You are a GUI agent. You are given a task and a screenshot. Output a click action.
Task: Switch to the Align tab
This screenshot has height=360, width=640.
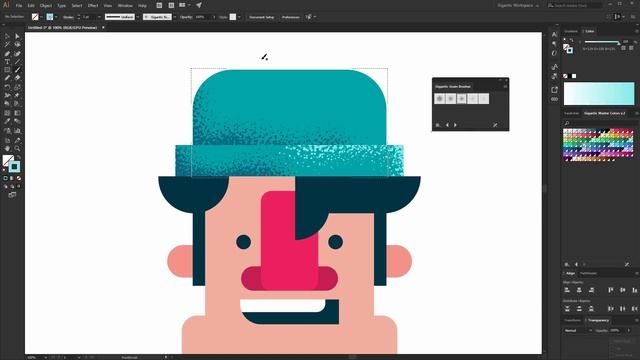570,273
